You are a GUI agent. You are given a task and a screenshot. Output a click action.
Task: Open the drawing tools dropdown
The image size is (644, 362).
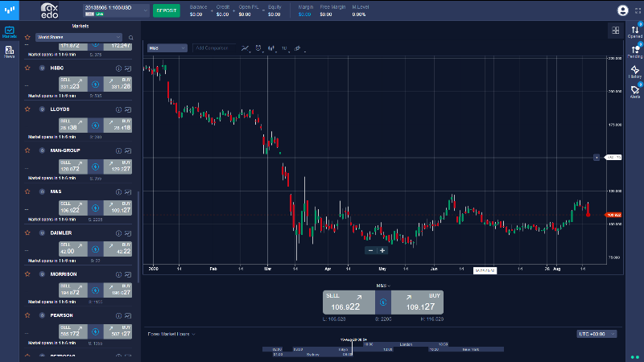(x=298, y=48)
